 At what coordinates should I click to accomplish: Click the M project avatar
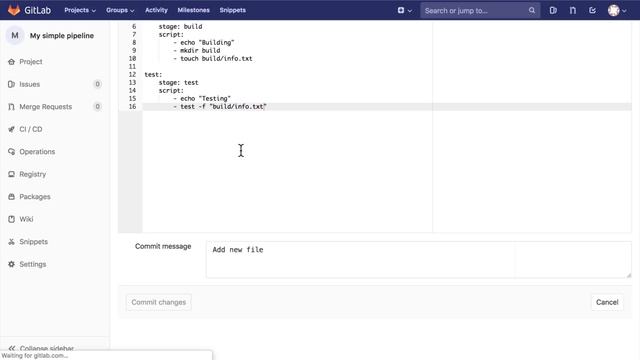(x=15, y=36)
